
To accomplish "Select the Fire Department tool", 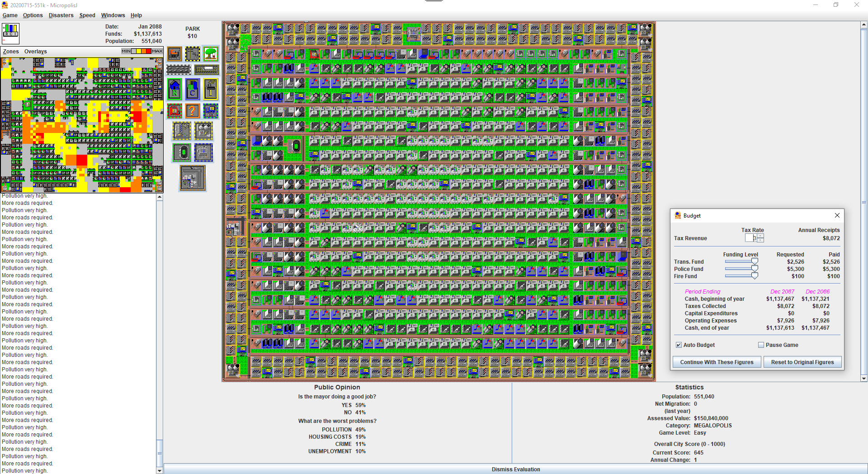I will tap(175, 111).
